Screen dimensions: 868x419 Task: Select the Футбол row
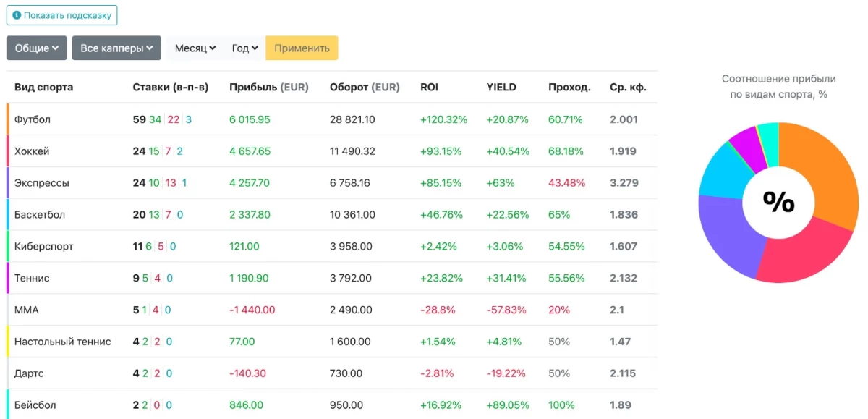coord(33,119)
